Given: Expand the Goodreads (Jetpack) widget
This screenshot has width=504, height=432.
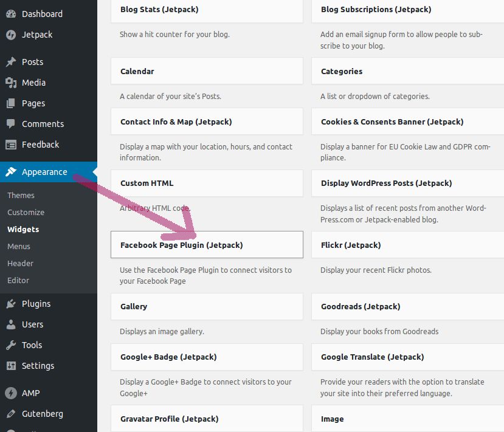Looking at the screenshot, I should pyautogui.click(x=407, y=306).
